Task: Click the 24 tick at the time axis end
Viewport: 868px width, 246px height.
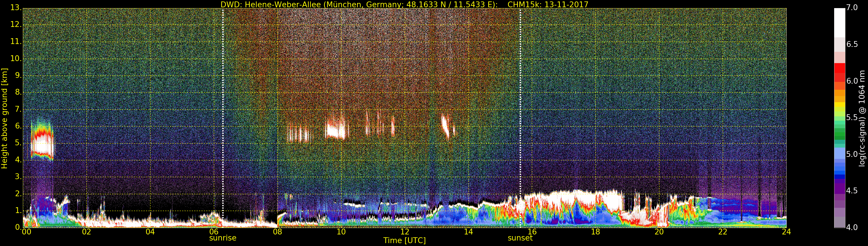Action: coord(786,232)
